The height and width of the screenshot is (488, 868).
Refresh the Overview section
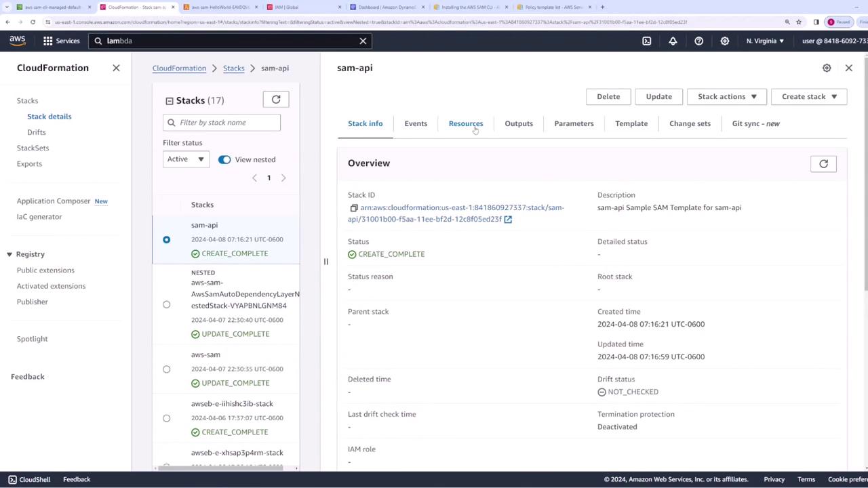[823, 163]
